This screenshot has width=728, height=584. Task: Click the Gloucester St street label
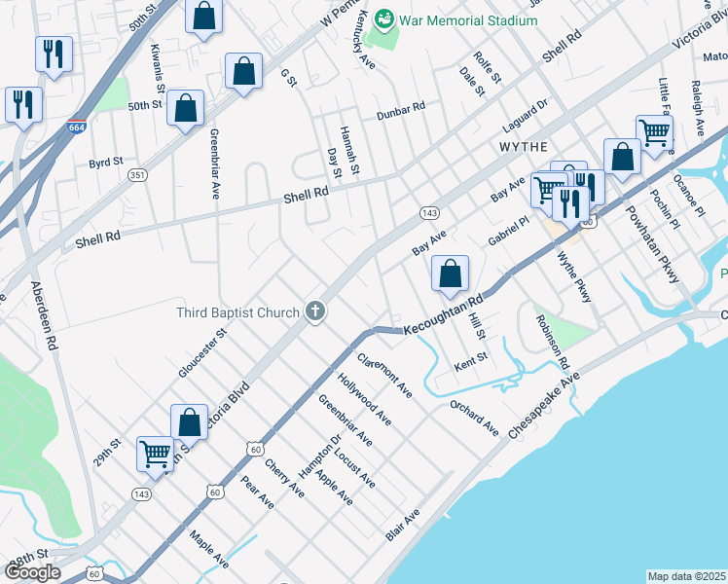click(202, 352)
